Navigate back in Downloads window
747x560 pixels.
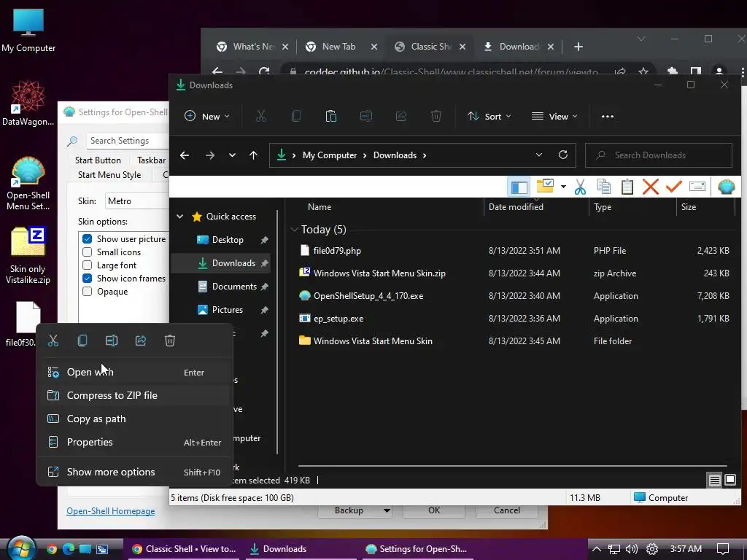coord(185,155)
